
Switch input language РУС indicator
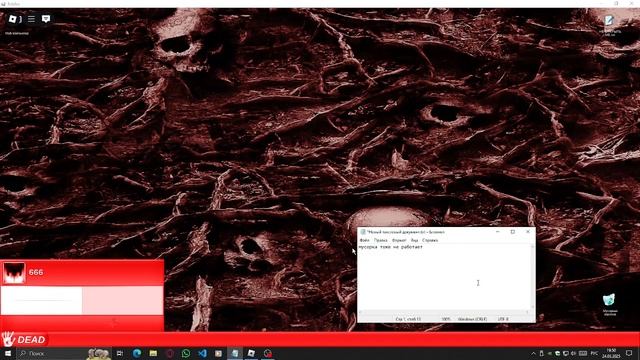click(594, 353)
